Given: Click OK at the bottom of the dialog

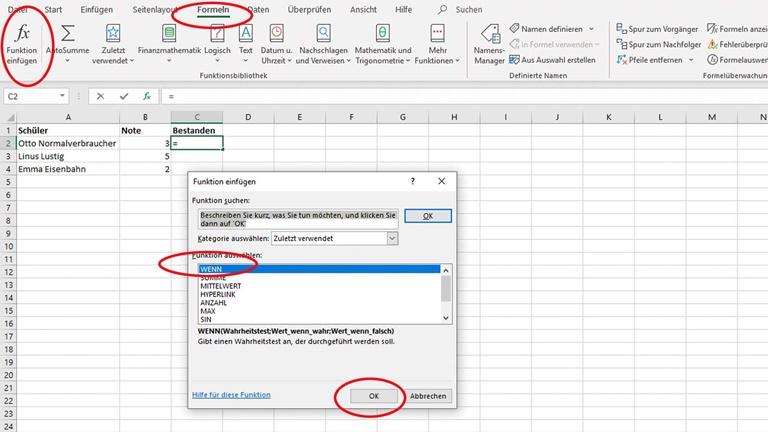Looking at the screenshot, I should click(374, 396).
